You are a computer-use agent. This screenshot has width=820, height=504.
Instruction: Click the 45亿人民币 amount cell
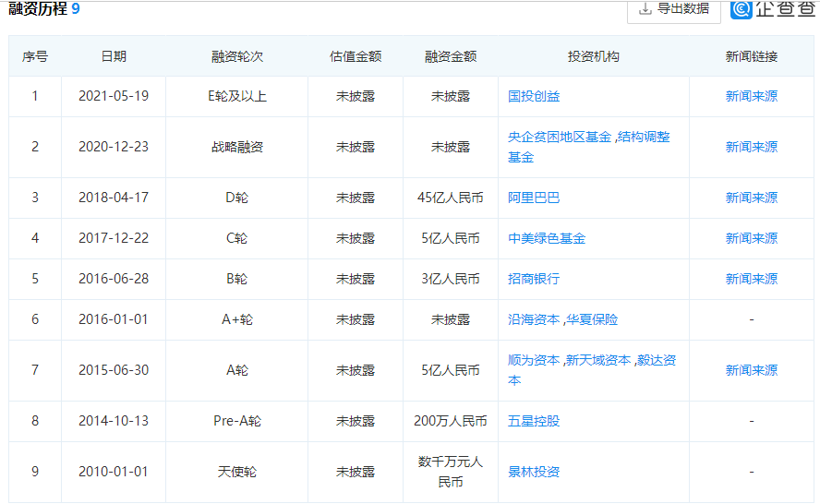[x=451, y=198]
